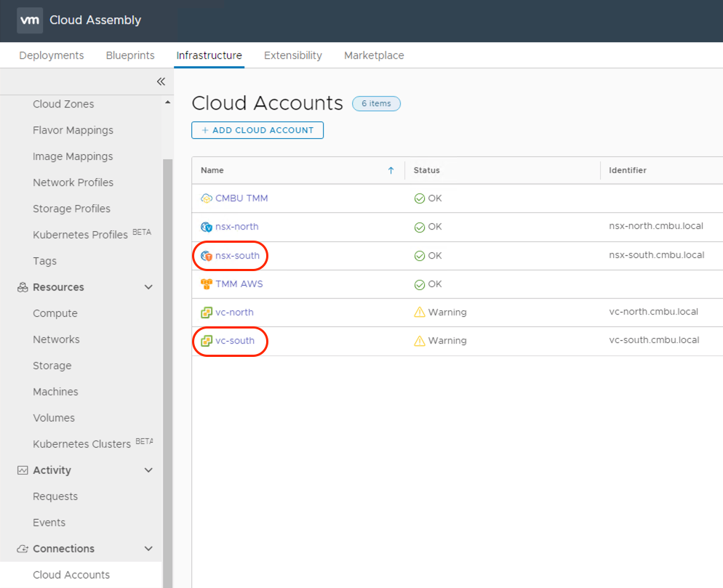Collapse the Activity section

[x=148, y=470]
